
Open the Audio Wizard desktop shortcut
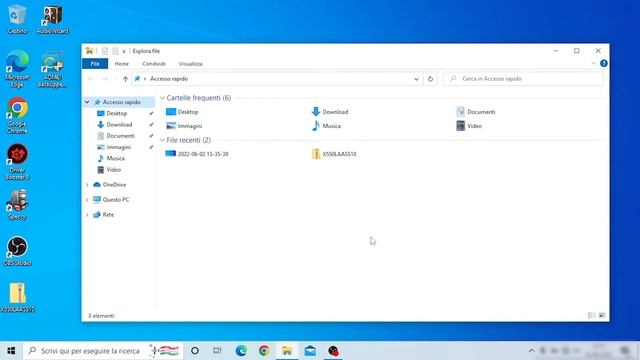pos(52,19)
